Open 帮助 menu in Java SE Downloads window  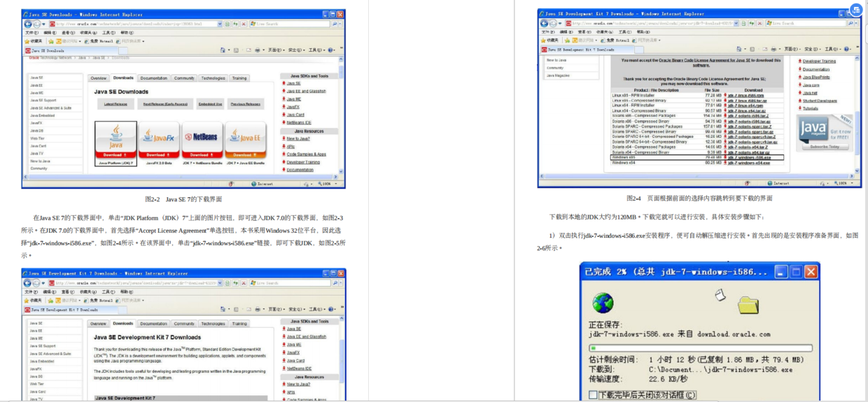click(127, 32)
